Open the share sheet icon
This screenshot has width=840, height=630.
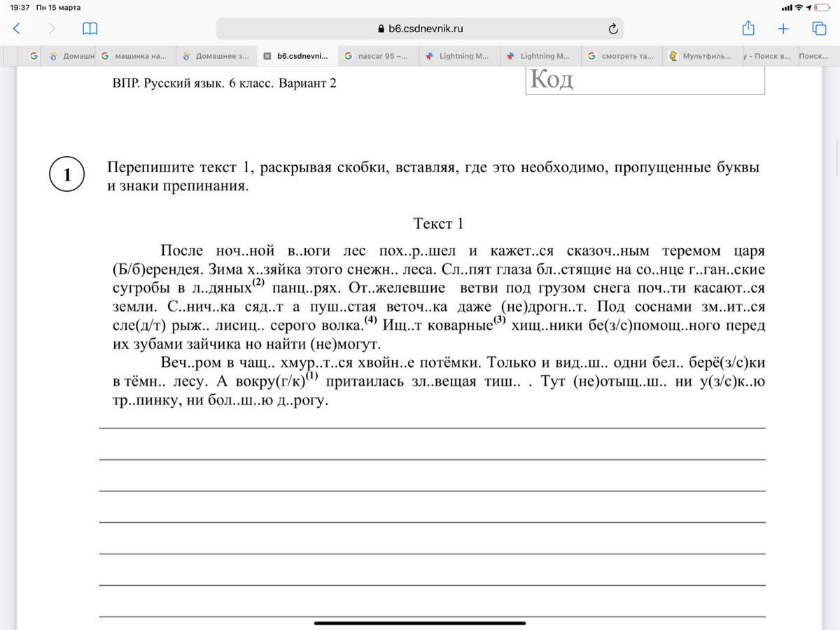[x=748, y=28]
